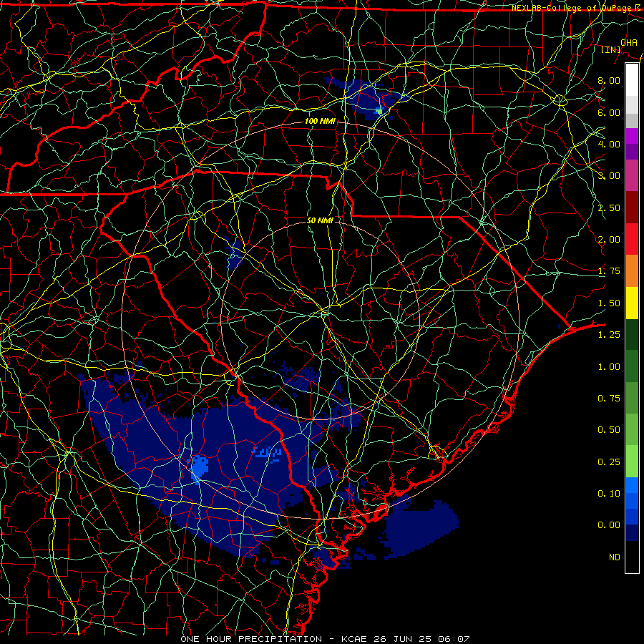This screenshot has height=644, width=644.
Task: Click the OHA product label
Action: coord(629,42)
